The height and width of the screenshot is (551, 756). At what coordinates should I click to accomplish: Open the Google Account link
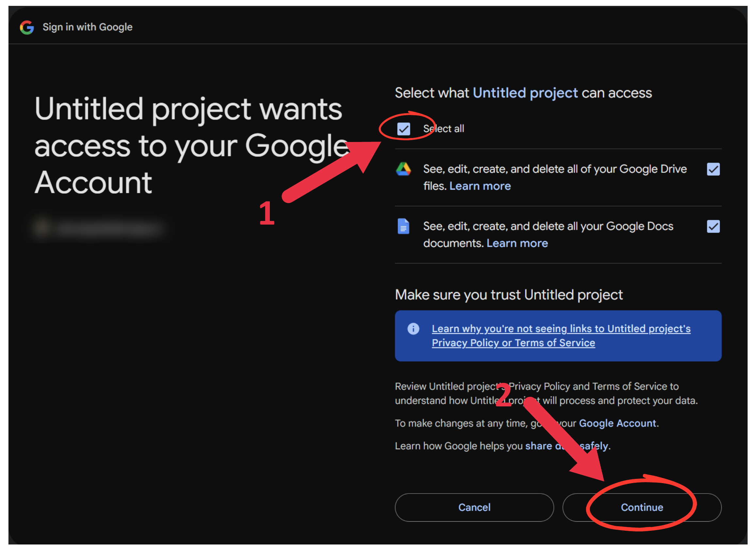(x=617, y=423)
